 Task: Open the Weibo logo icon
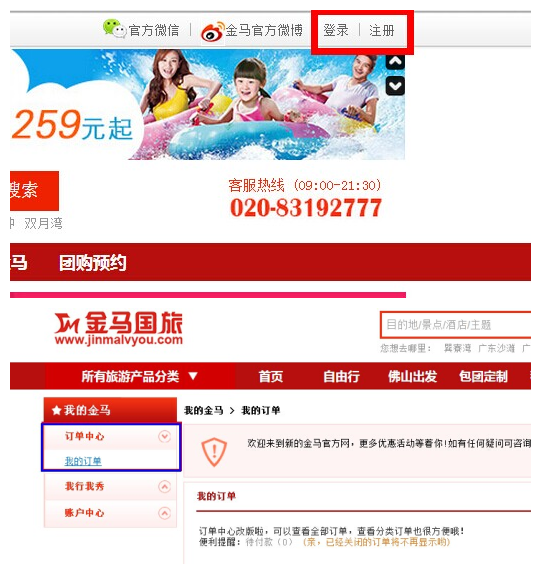pyautogui.click(x=213, y=31)
